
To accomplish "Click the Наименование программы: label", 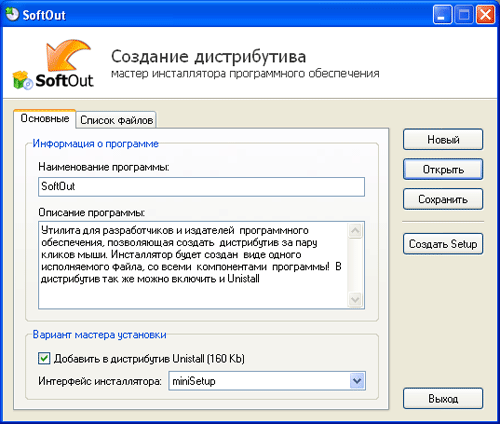I will tap(104, 167).
